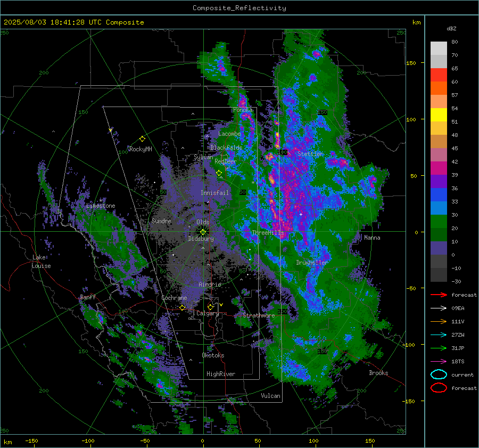Click the white plus marker south of Stettler
The width and height of the screenshot is (479, 448).
click(x=301, y=214)
